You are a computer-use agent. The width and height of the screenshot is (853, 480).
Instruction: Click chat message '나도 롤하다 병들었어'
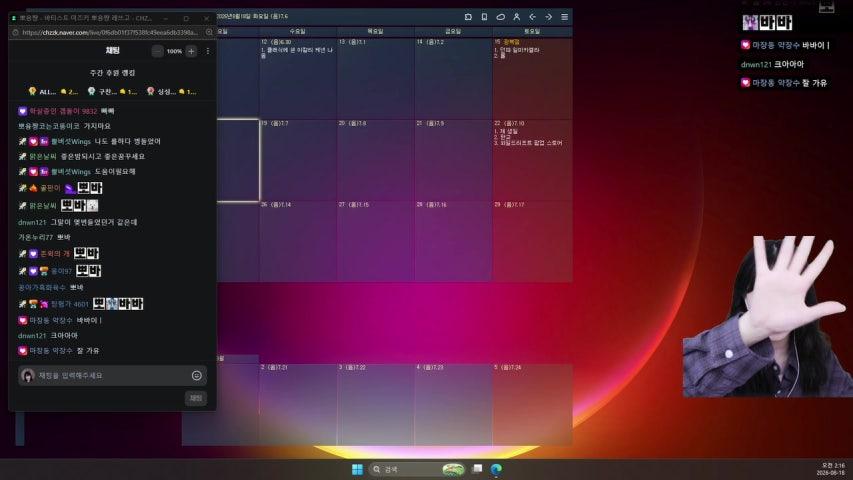(x=128, y=141)
